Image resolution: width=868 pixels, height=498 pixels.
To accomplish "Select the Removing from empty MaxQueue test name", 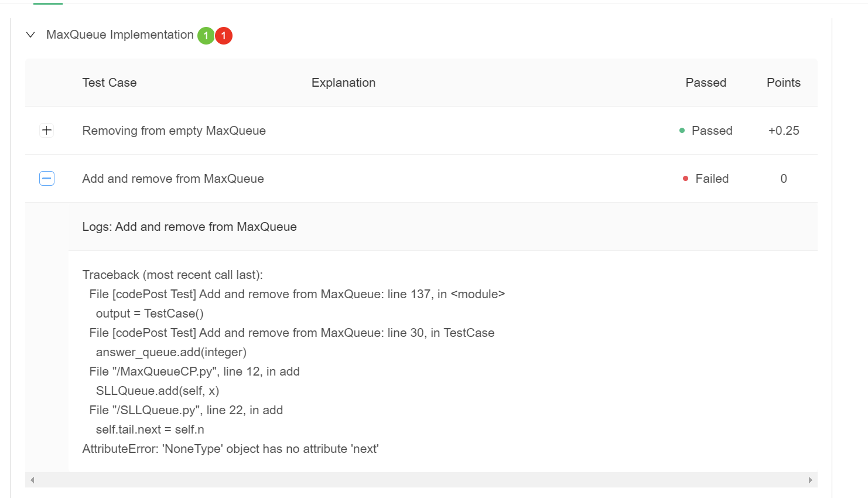I will 174,130.
